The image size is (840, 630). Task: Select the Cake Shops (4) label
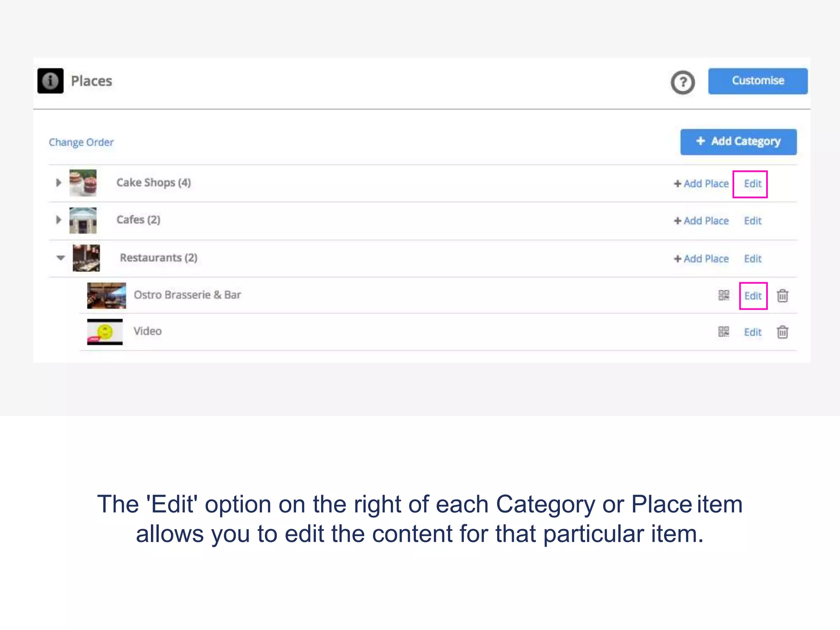pyautogui.click(x=154, y=183)
